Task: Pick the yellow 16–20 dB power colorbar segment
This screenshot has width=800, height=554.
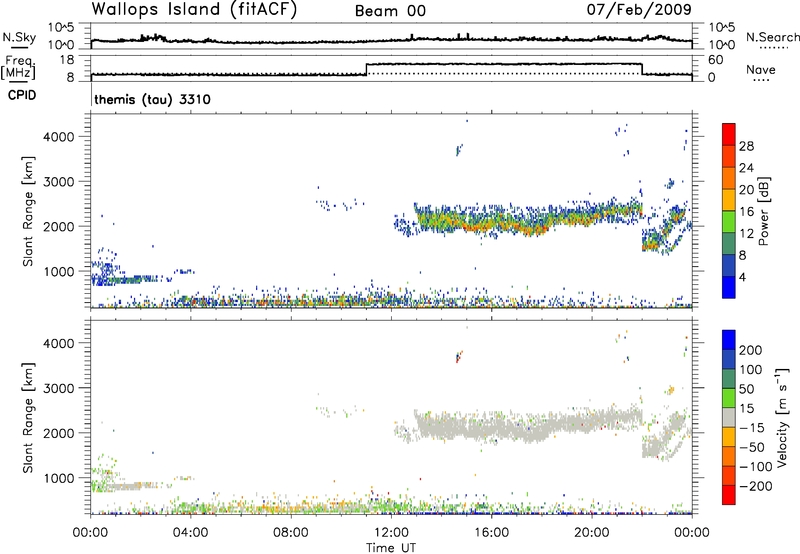Action: 729,199
